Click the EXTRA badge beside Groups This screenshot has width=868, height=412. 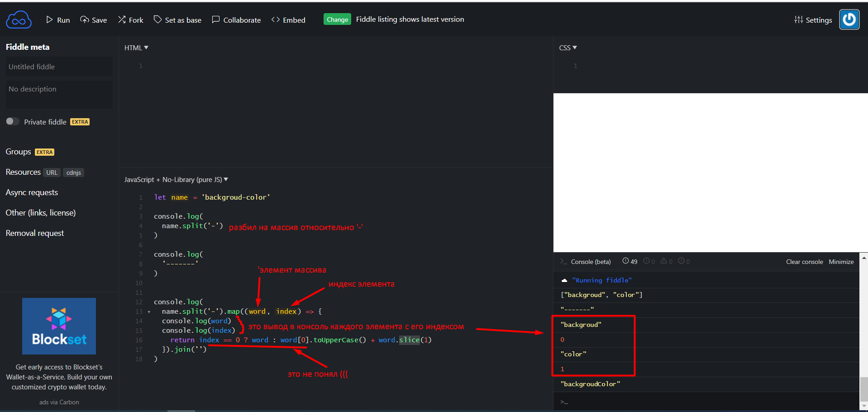click(45, 152)
